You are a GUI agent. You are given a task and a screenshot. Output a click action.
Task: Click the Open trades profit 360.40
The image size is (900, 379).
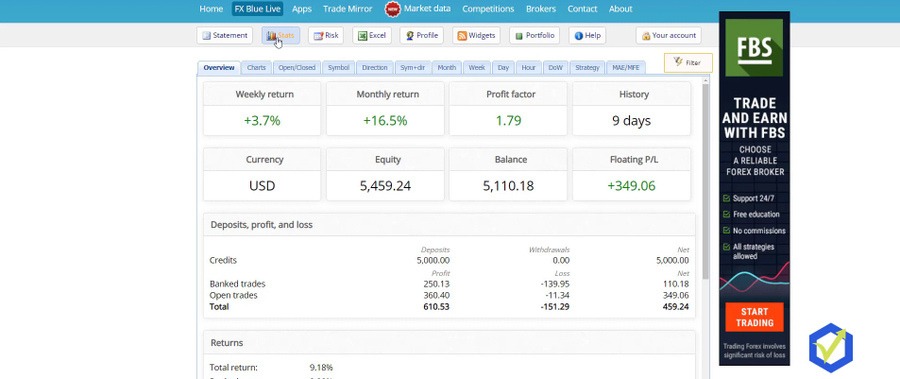[x=437, y=295]
